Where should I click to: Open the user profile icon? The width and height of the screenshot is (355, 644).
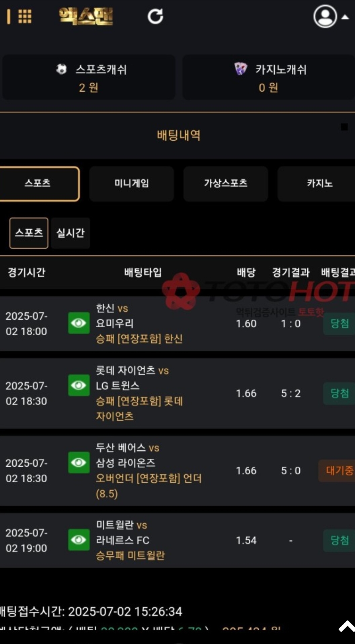(x=325, y=16)
